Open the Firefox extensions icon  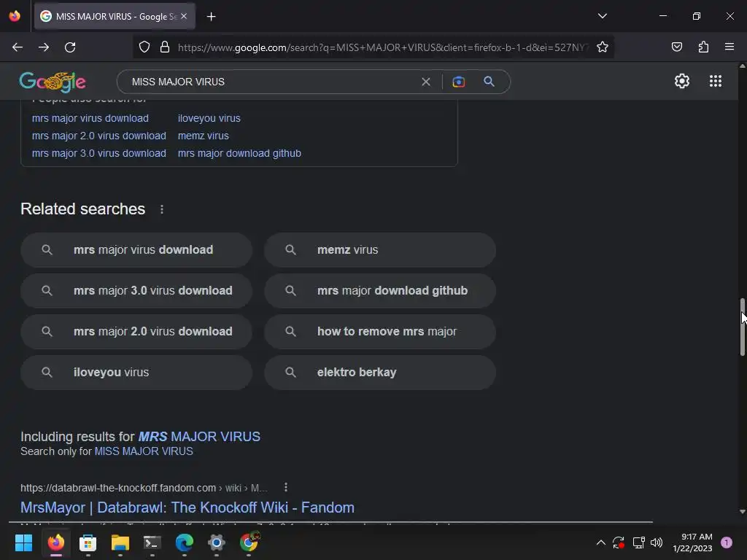coord(703,47)
